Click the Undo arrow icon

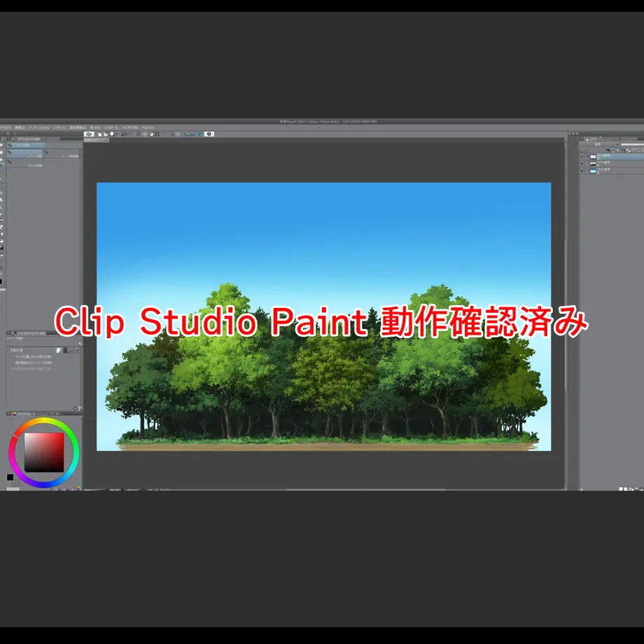[x=124, y=134]
